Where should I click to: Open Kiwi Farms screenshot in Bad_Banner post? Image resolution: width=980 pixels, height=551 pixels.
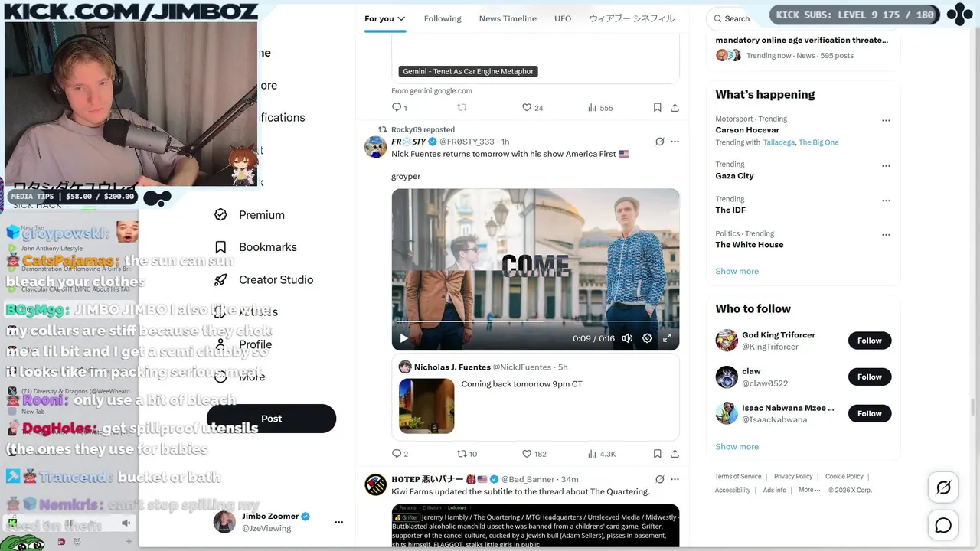[x=535, y=525]
